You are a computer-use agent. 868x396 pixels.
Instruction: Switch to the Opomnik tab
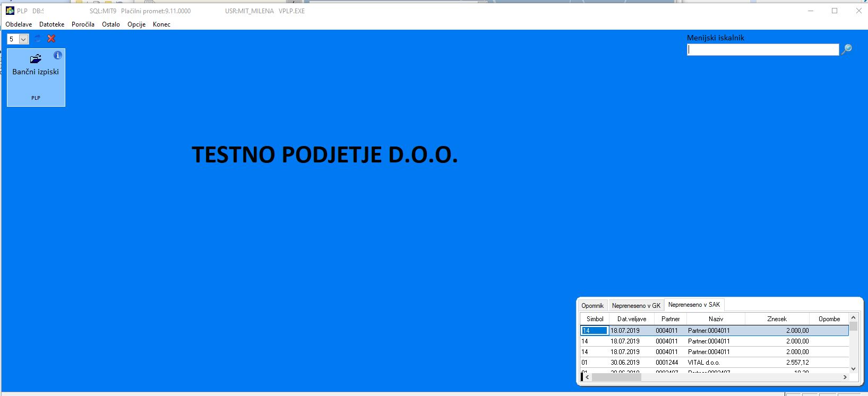tap(592, 306)
